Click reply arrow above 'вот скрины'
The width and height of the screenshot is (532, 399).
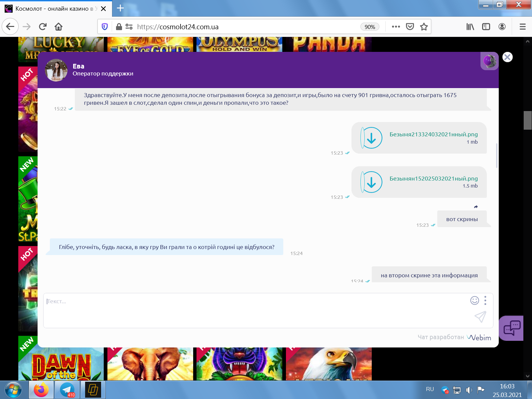[476, 207]
